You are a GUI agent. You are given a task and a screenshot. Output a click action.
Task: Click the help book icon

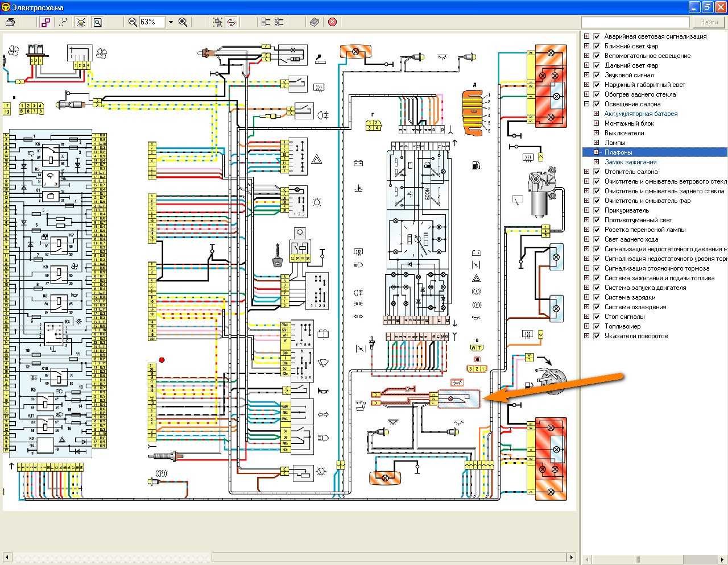coord(315,22)
